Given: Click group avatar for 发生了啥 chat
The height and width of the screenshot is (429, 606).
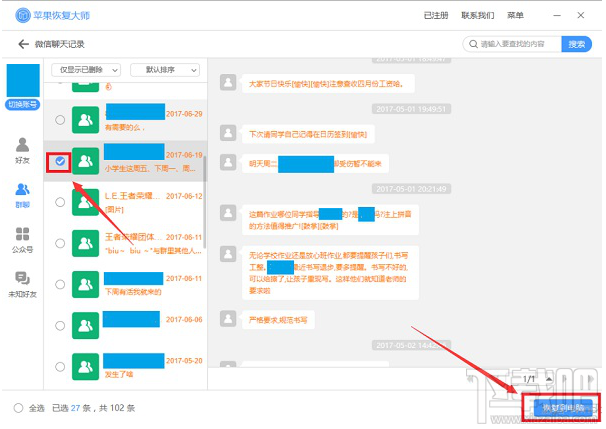Looking at the screenshot, I should click(85, 367).
